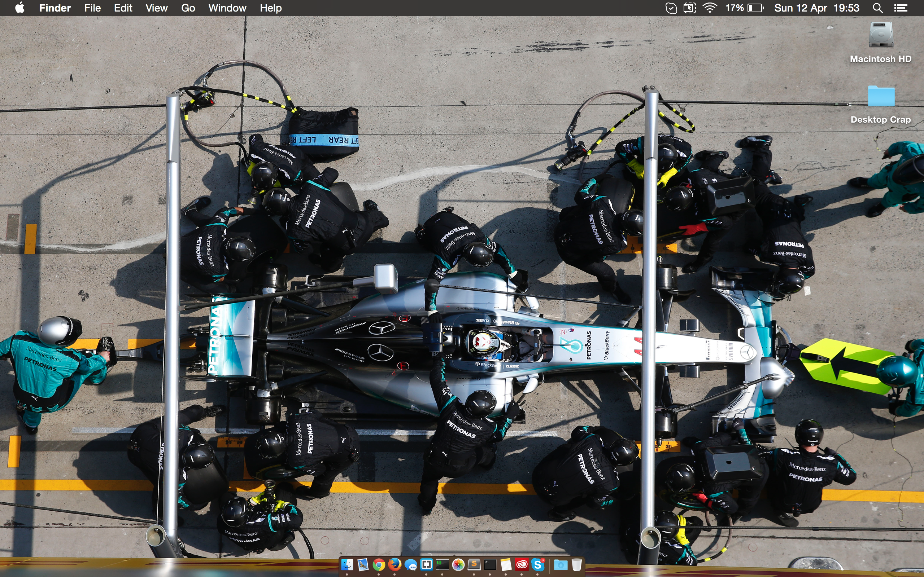Open the Downloads folder stack in Dock
This screenshot has width=924, height=577.
click(561, 564)
